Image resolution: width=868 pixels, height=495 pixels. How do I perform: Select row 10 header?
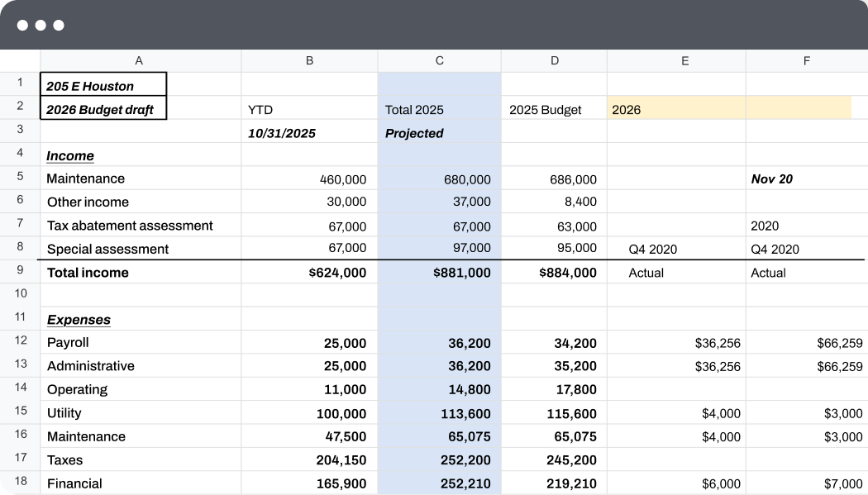pyautogui.click(x=20, y=295)
